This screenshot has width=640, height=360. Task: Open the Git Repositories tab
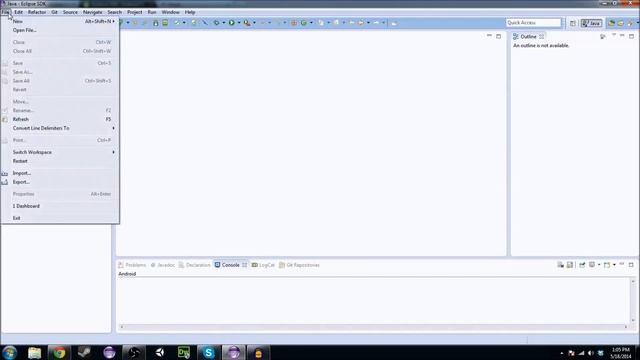[x=300, y=265]
